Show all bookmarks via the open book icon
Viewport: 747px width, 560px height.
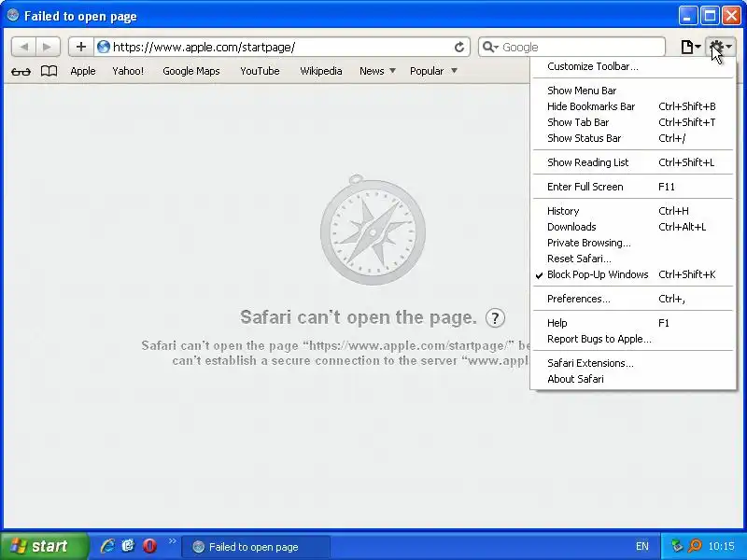(49, 71)
